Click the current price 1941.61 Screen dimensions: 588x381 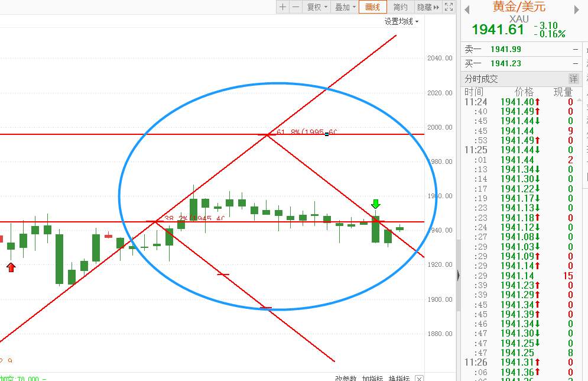coord(498,29)
